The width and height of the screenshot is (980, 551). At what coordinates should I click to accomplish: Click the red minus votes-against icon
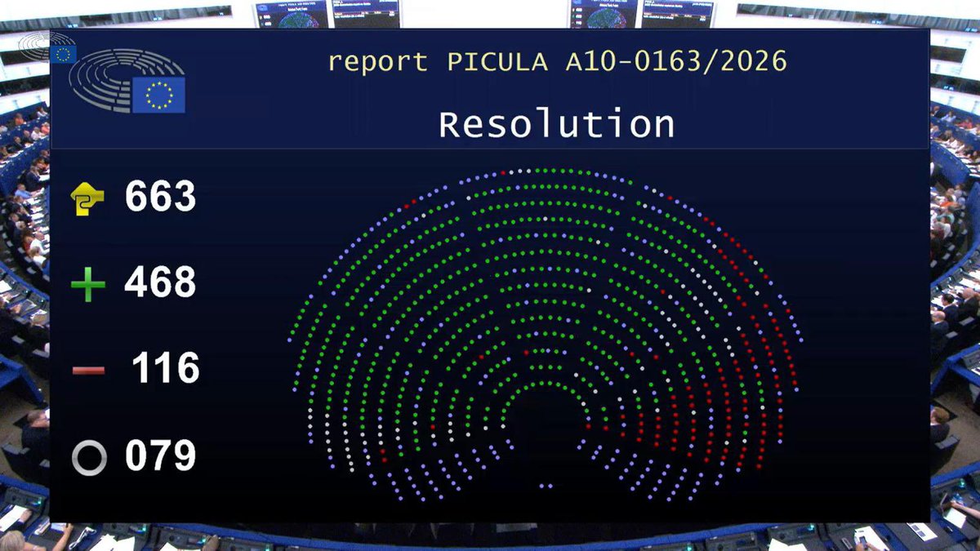[x=88, y=371]
